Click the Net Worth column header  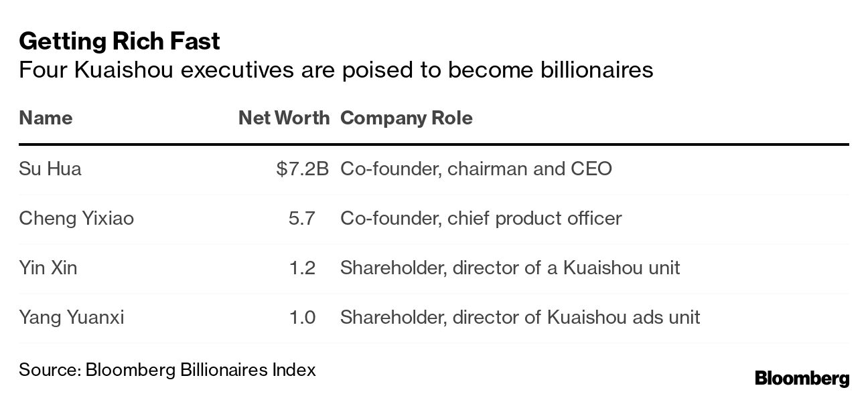tap(284, 118)
